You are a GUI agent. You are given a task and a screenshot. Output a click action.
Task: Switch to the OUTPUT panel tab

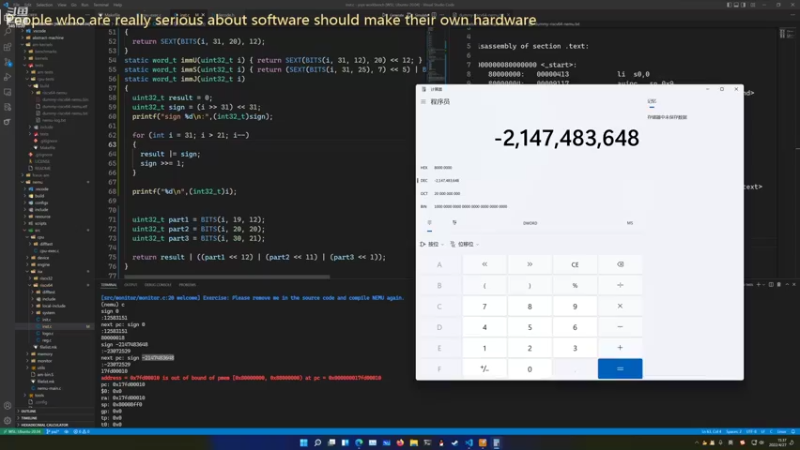[131, 285]
